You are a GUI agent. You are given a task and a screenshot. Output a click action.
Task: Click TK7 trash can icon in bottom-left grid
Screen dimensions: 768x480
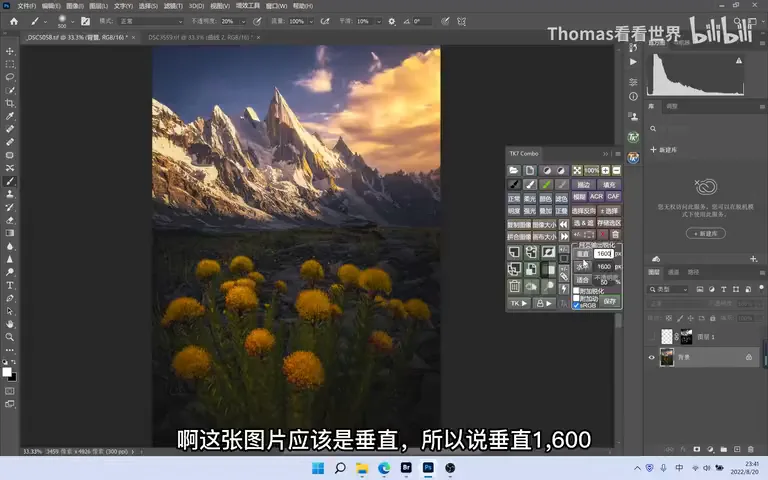[514, 286]
